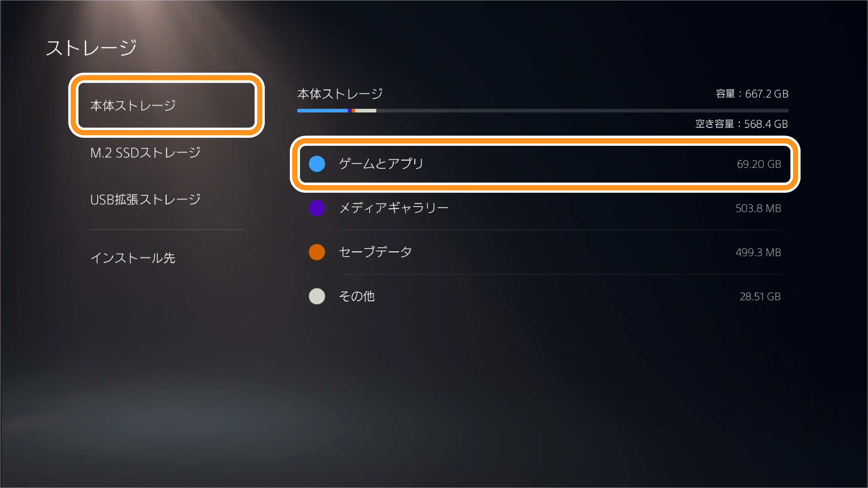Click the blue ゲームとアプリ circle icon

[317, 164]
